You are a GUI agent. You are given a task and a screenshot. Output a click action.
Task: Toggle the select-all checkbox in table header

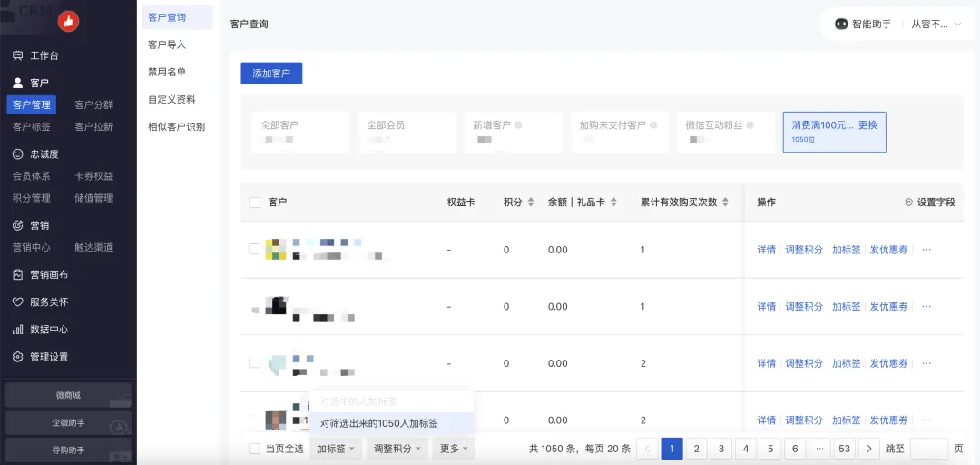tap(255, 202)
